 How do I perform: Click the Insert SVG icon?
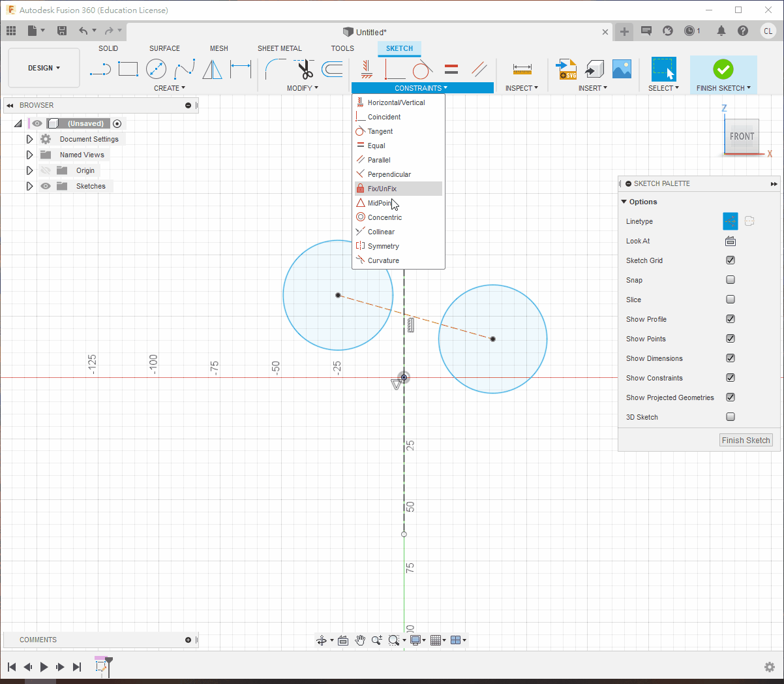click(x=566, y=69)
